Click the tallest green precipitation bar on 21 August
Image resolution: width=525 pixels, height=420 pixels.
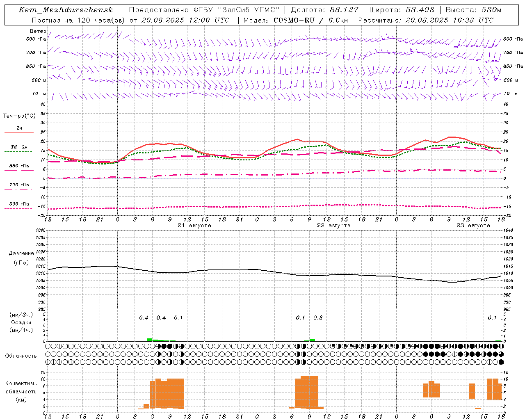pos(150,340)
